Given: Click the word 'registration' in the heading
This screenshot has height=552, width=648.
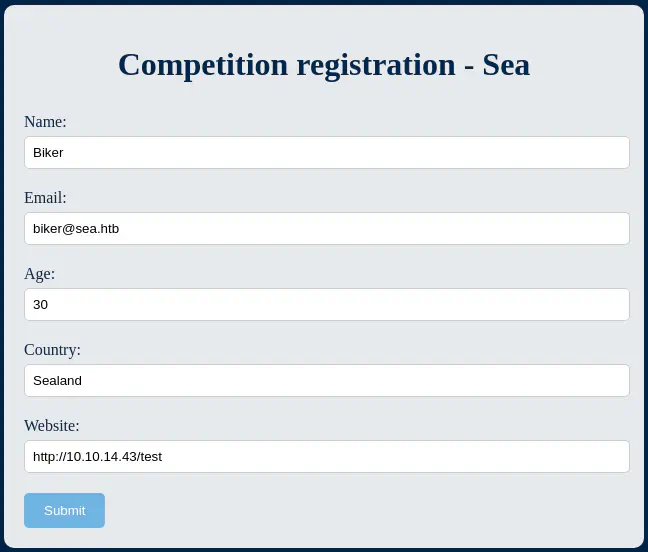Looking at the screenshot, I should (x=376, y=65).
